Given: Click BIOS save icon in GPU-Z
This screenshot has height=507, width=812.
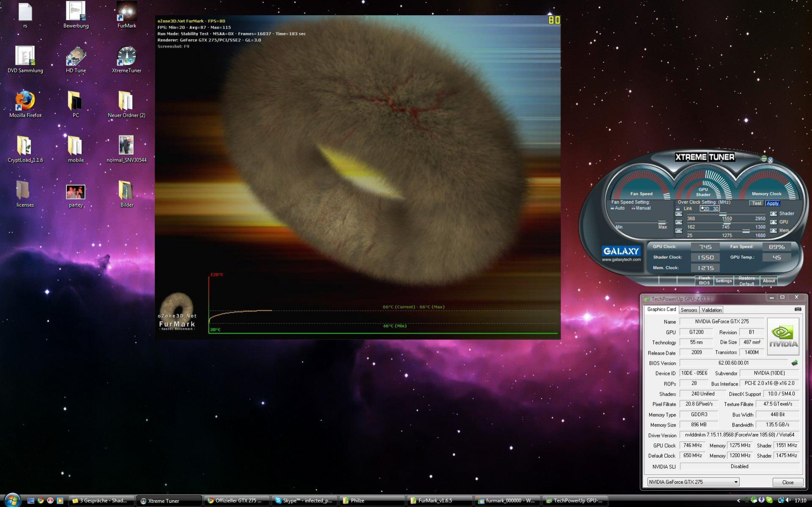Looking at the screenshot, I should pyautogui.click(x=794, y=363).
